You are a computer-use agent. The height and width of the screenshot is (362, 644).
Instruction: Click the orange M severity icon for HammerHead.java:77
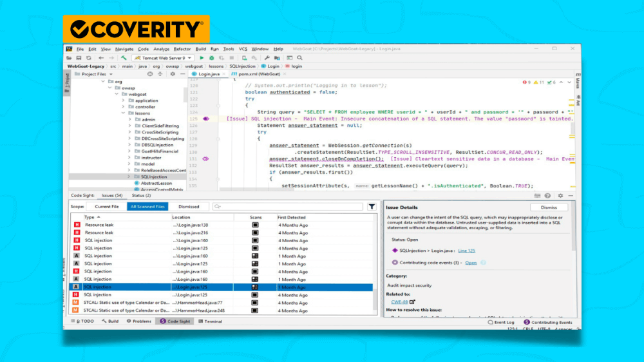[75, 303]
